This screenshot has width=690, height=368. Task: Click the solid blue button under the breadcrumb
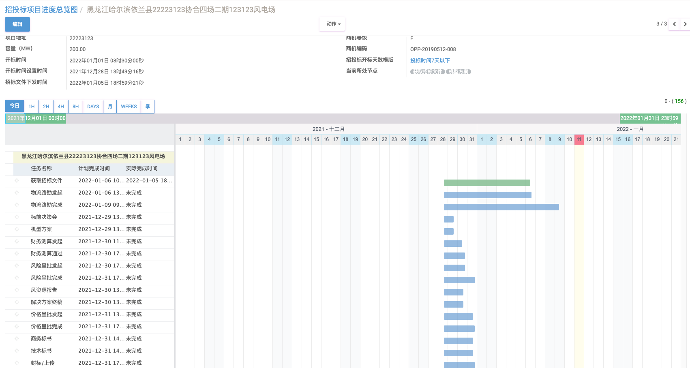(18, 24)
